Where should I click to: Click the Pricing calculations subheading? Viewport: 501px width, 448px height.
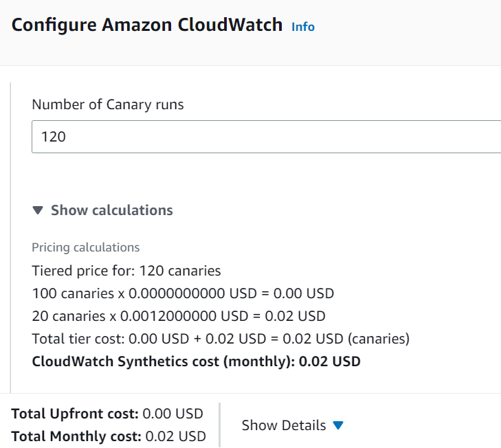click(86, 247)
